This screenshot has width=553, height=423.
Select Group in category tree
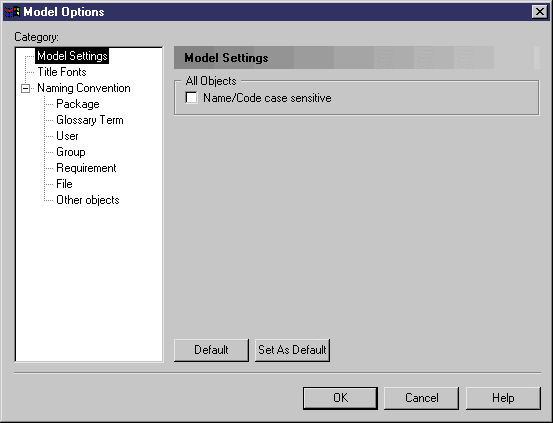(x=71, y=152)
